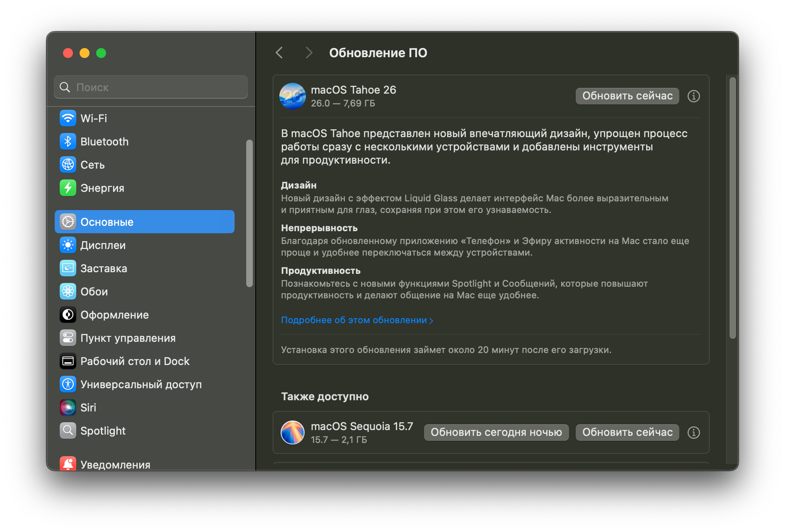Image resolution: width=785 pixels, height=532 pixels.
Task: Click the Оформление appearance icon
Action: coord(68,315)
